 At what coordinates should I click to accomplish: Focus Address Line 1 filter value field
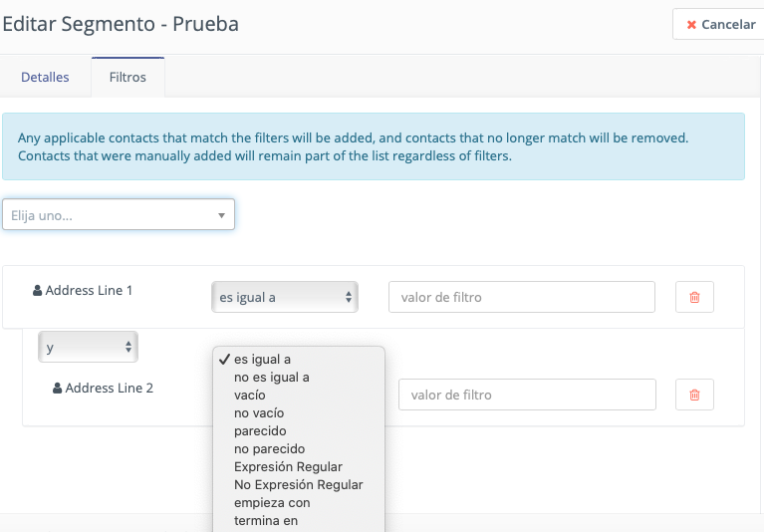point(521,297)
